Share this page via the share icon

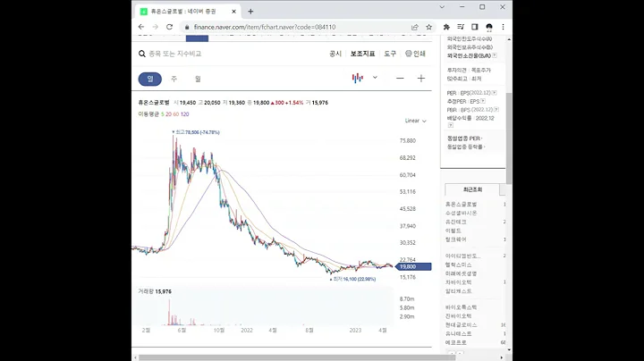pos(415,27)
